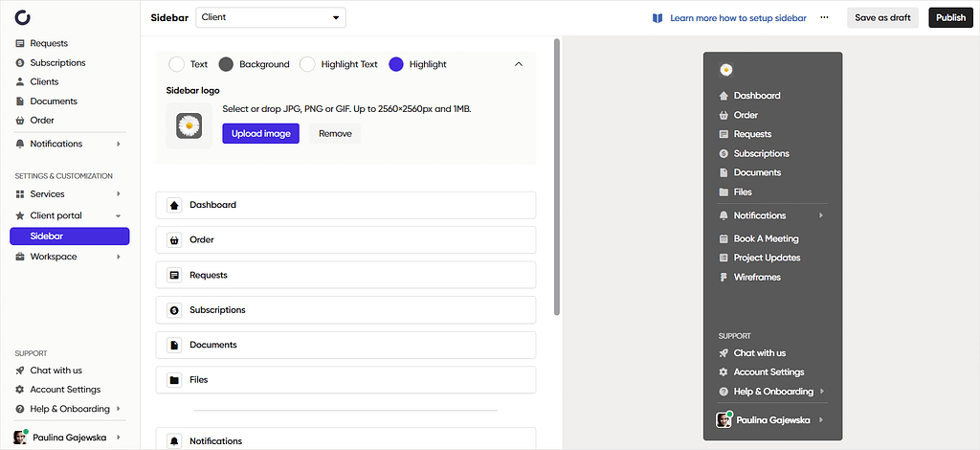The height and width of the screenshot is (450, 980).
Task: Publish the sidebar changes
Action: coord(950,17)
